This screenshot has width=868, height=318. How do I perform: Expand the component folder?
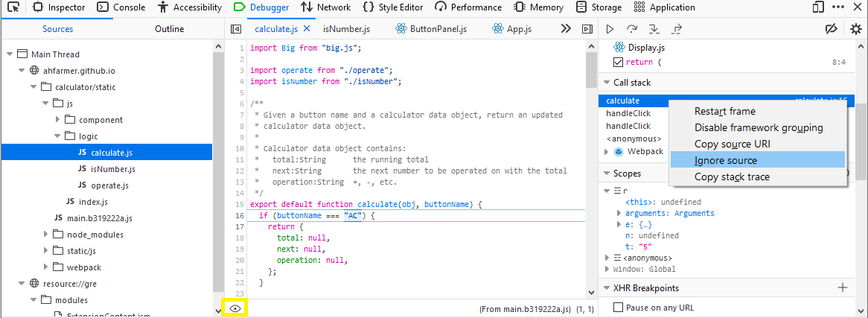click(58, 120)
